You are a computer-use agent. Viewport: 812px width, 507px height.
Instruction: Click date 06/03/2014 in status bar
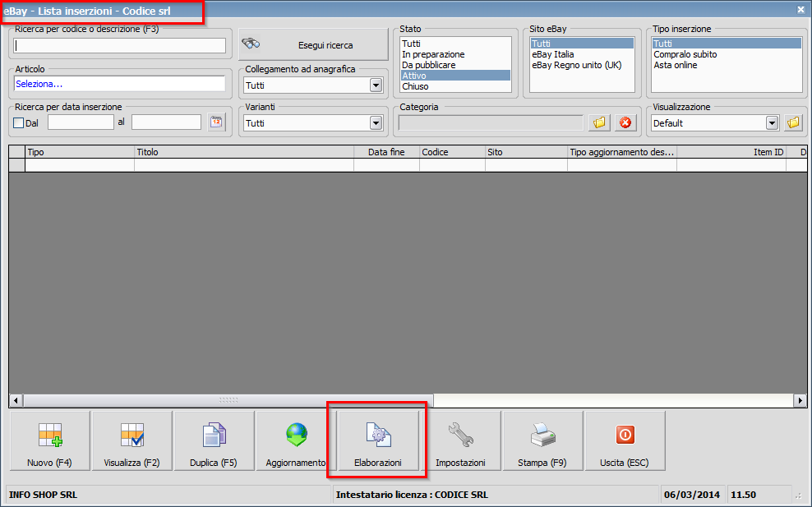(692, 495)
